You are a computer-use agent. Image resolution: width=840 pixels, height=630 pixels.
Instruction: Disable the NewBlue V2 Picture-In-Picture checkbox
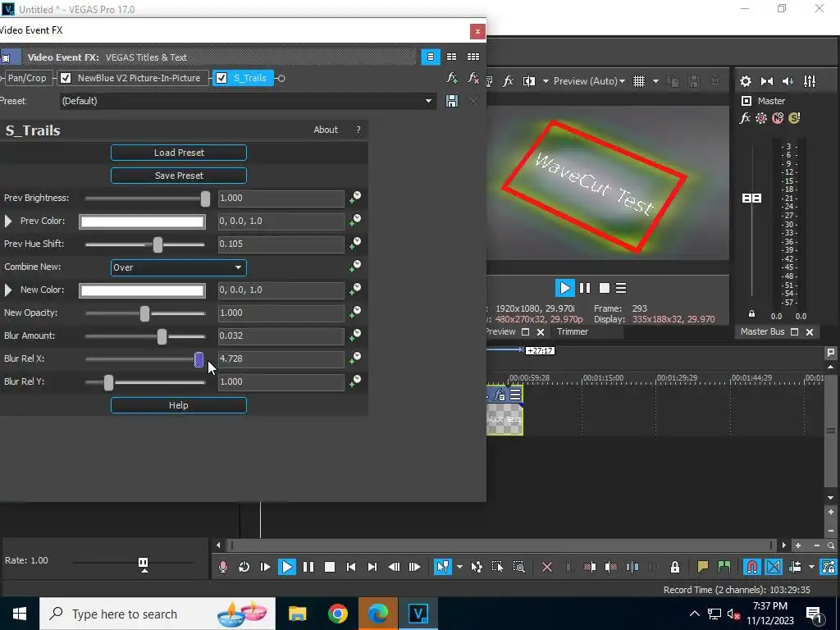pyautogui.click(x=66, y=78)
